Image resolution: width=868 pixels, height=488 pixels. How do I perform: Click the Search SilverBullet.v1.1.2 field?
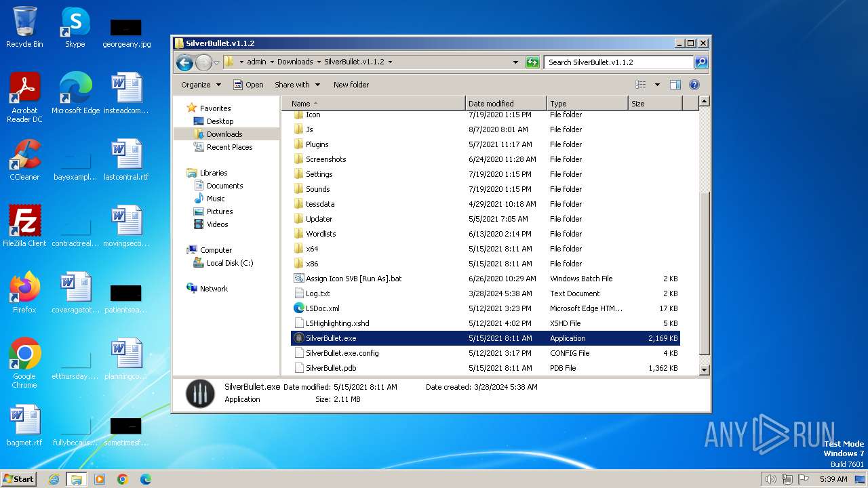pos(618,62)
